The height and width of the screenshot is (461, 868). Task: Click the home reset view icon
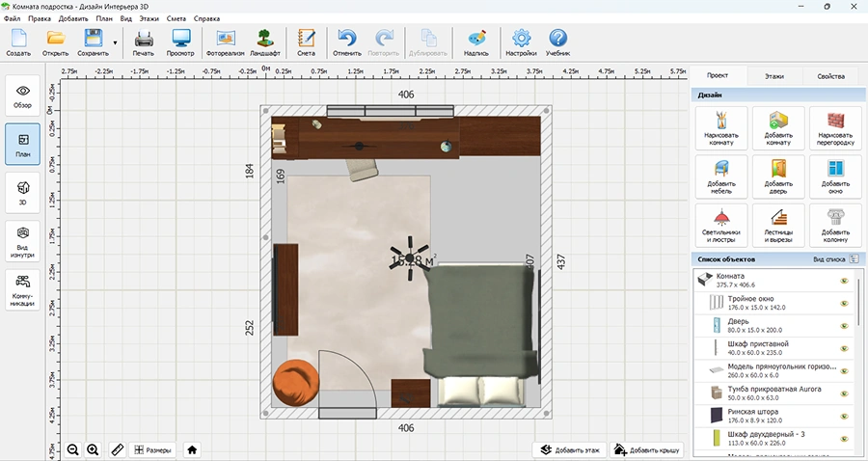(193, 449)
